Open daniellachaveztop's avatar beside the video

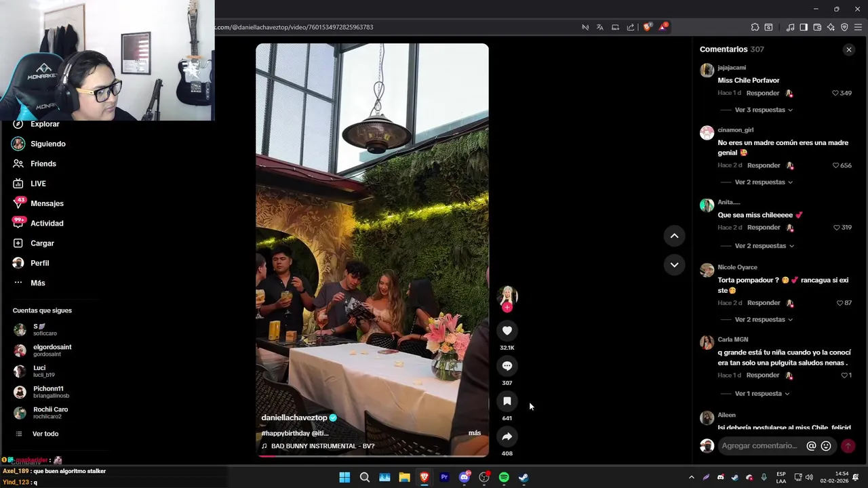[x=507, y=296]
